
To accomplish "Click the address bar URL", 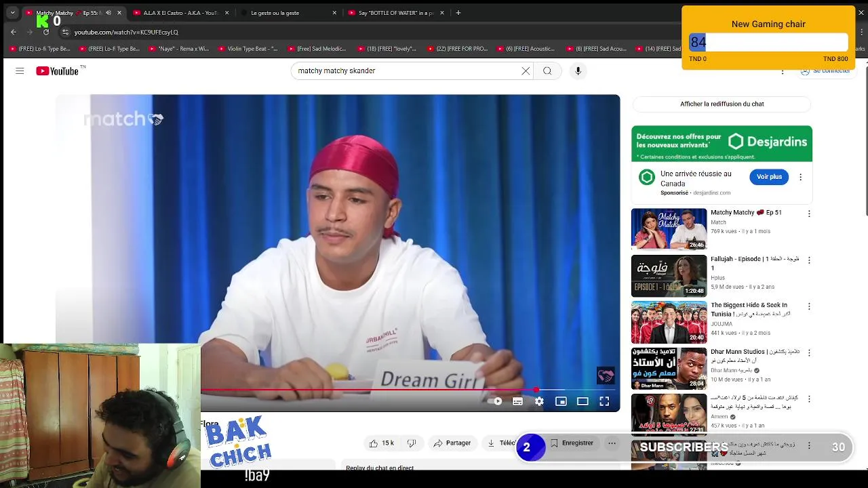I will [126, 32].
